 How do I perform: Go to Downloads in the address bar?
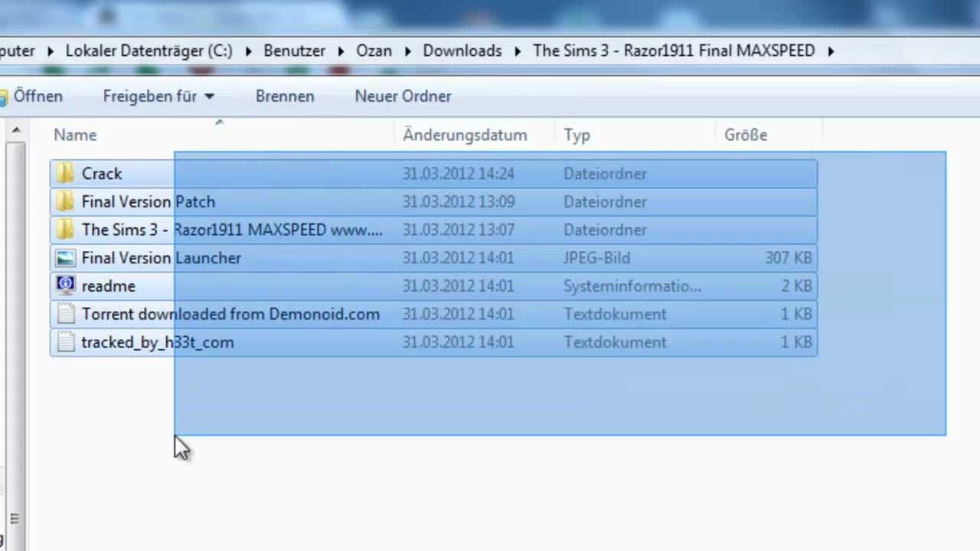tap(462, 51)
